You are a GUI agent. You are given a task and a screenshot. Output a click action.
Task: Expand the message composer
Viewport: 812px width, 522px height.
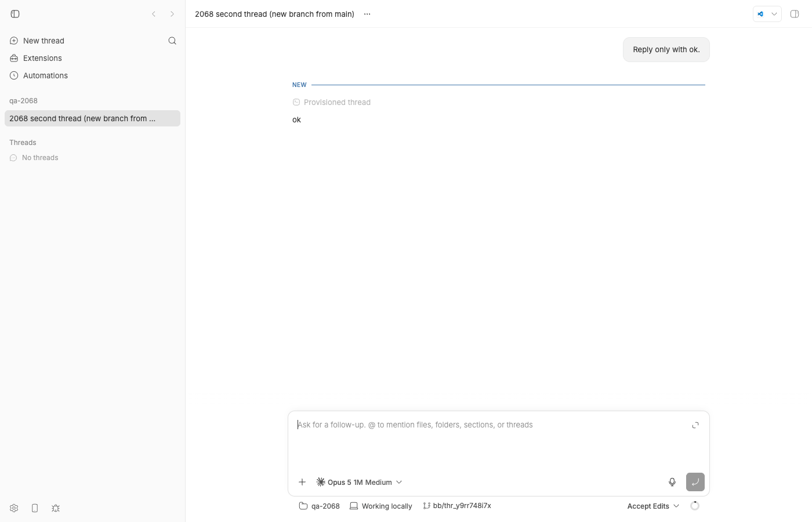pyautogui.click(x=695, y=425)
